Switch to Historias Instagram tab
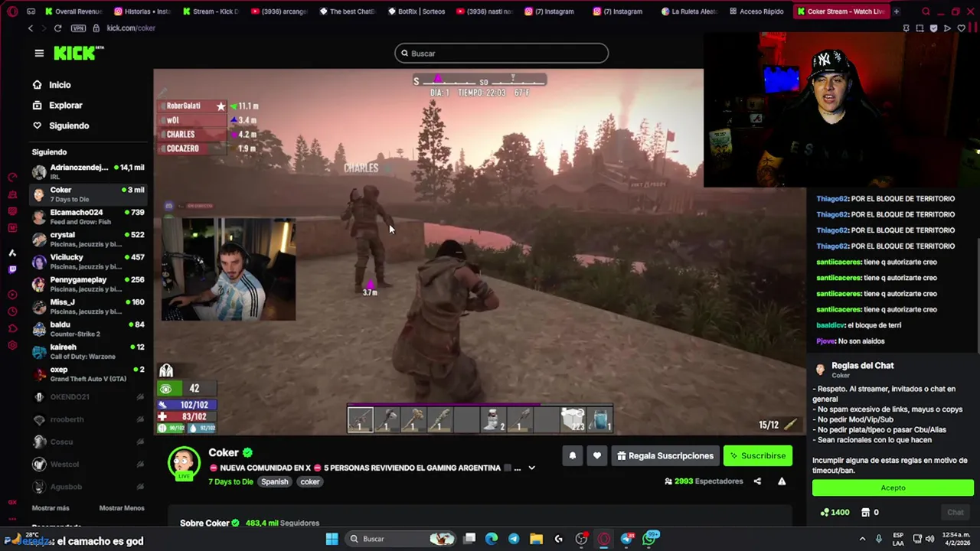Screen dimensions: 980x551 pyautogui.click(x=142, y=11)
